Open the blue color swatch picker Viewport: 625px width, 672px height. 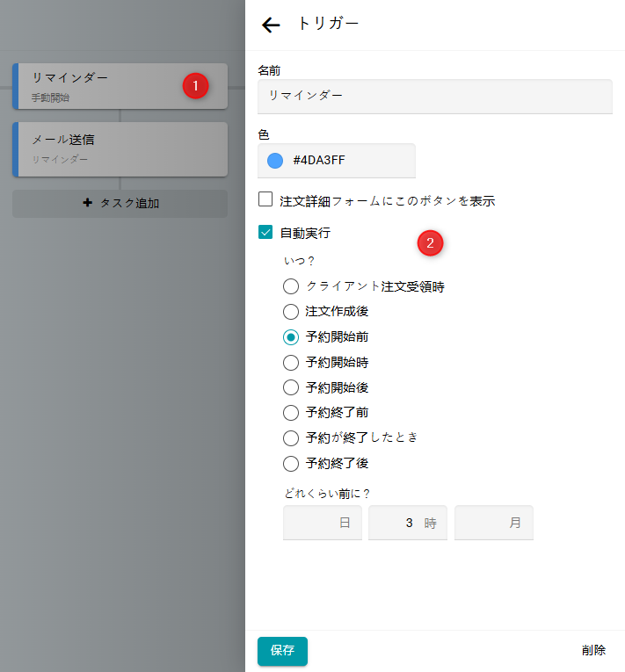tap(275, 161)
